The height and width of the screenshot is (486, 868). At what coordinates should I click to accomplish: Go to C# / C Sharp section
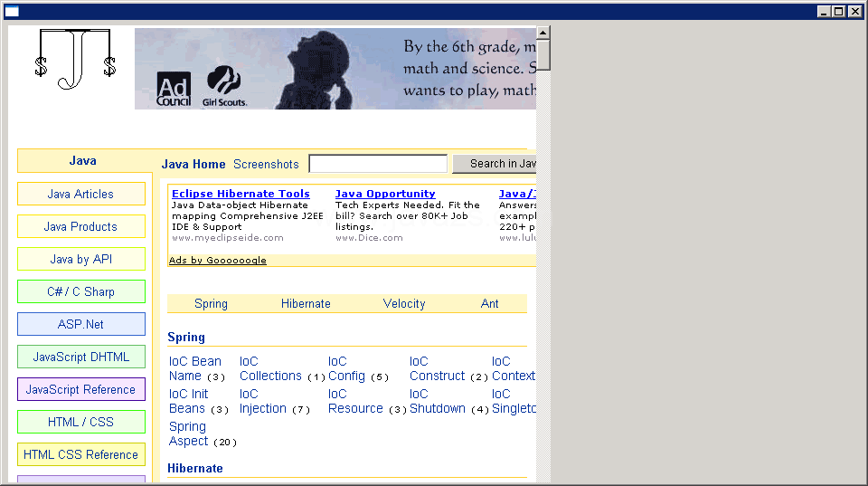[x=80, y=292]
